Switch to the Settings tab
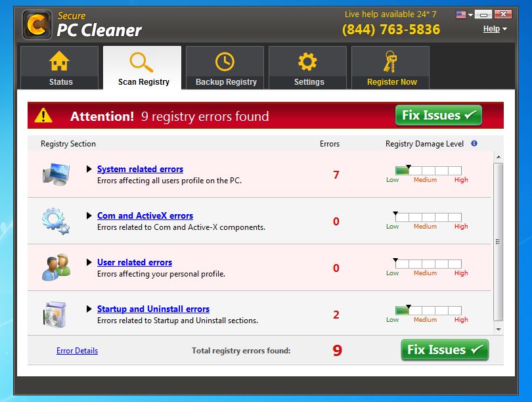The image size is (532, 402). (x=307, y=68)
